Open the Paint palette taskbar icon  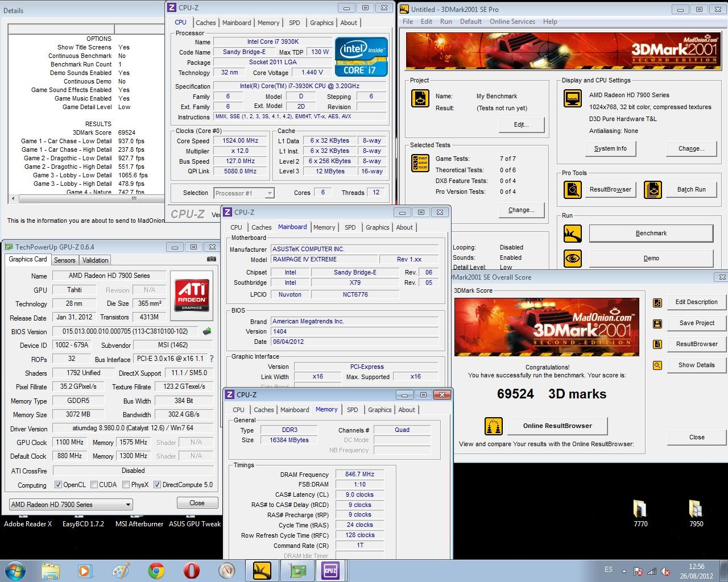point(121,570)
